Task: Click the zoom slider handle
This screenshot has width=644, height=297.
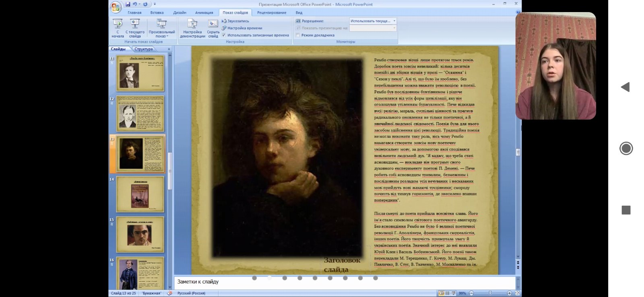Action: (490, 293)
